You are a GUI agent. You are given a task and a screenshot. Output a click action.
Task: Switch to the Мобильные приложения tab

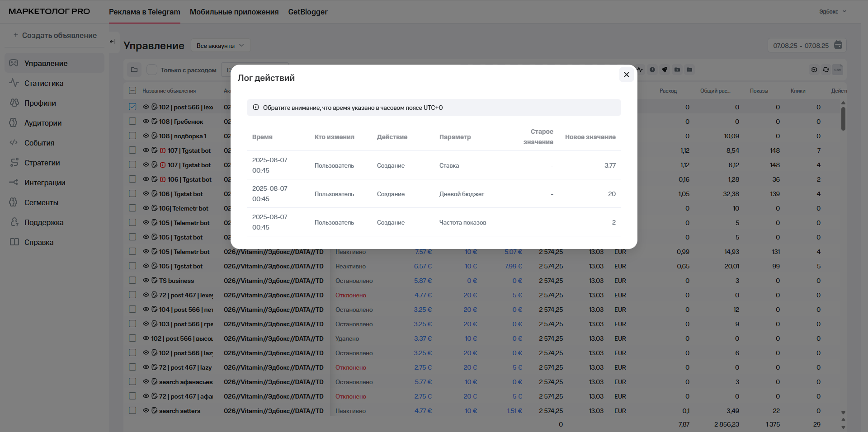coord(234,12)
